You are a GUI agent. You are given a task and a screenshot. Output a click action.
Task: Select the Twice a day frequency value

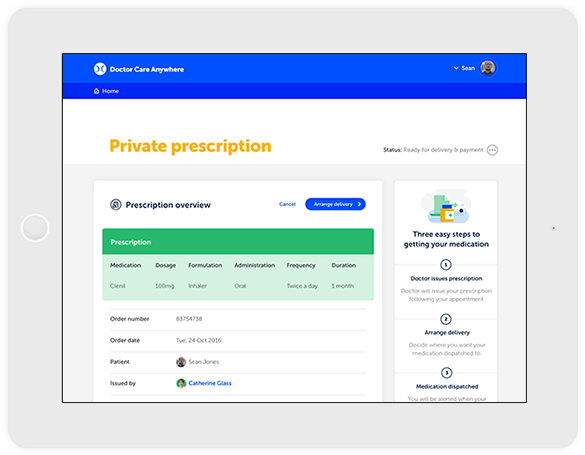(302, 286)
